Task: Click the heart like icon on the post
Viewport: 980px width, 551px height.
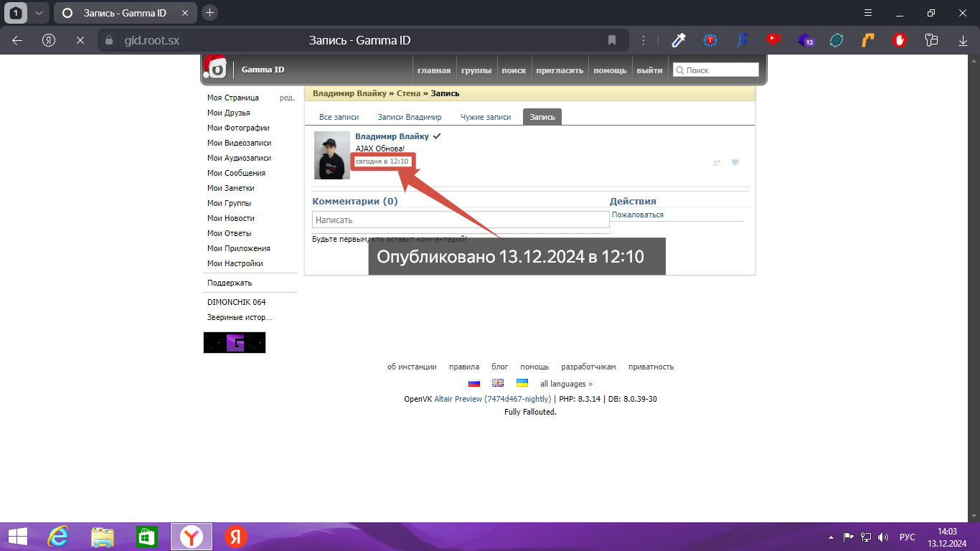Action: pos(735,162)
